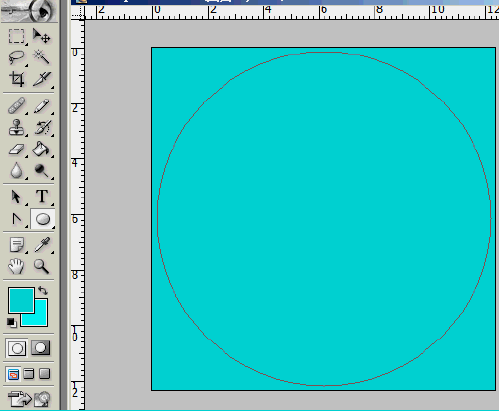
Task: Select the Zoom magnifier tool
Action: pyautogui.click(x=42, y=267)
